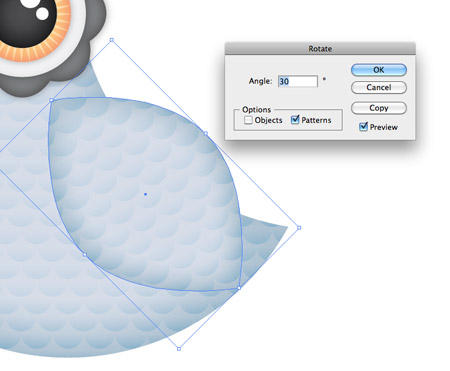Screen dimensions: 450x371
Task: Click the center point of selected wing
Action: tap(145, 194)
